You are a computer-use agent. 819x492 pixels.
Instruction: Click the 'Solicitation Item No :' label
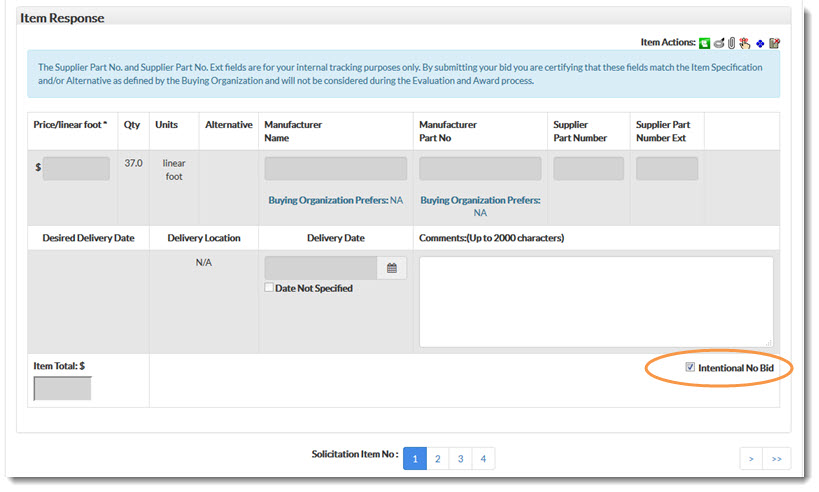355,454
